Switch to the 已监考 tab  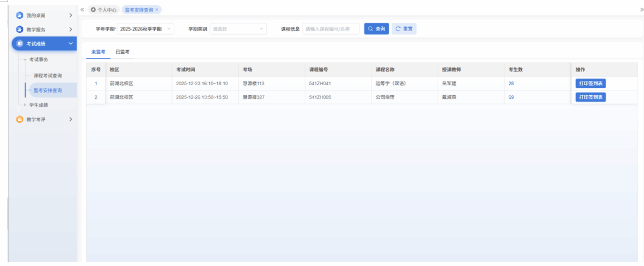click(x=123, y=52)
